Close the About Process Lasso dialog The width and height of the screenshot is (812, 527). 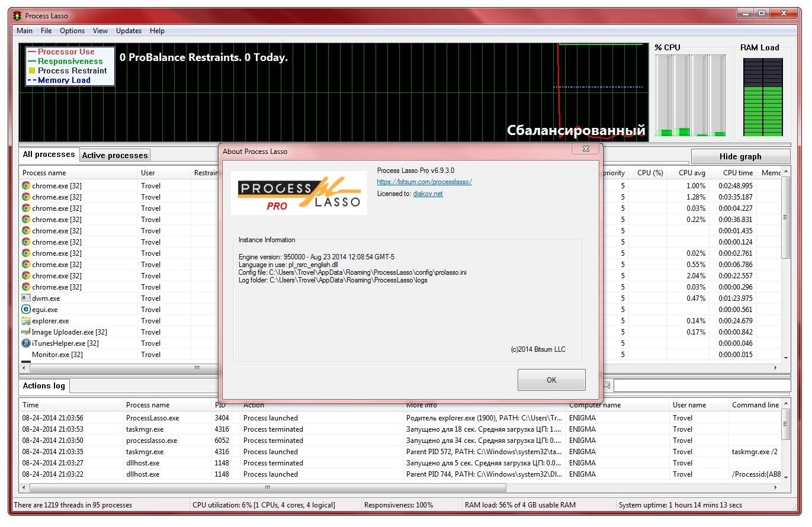[586, 149]
